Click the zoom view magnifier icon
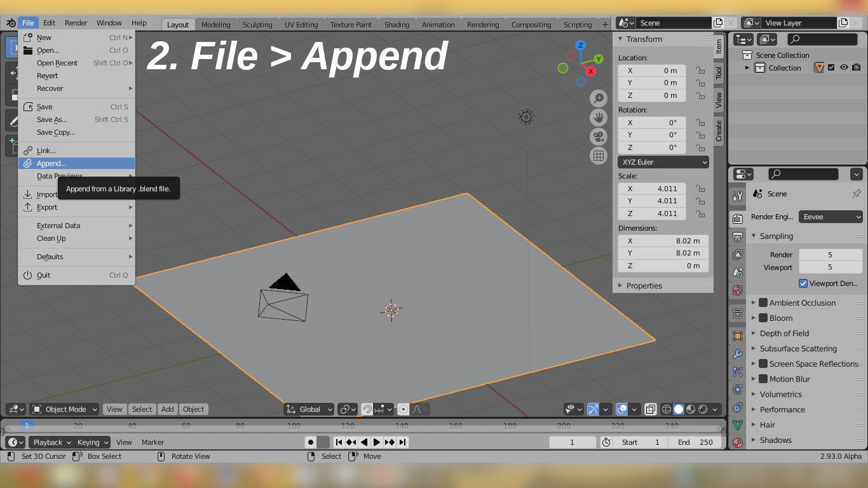 click(598, 98)
